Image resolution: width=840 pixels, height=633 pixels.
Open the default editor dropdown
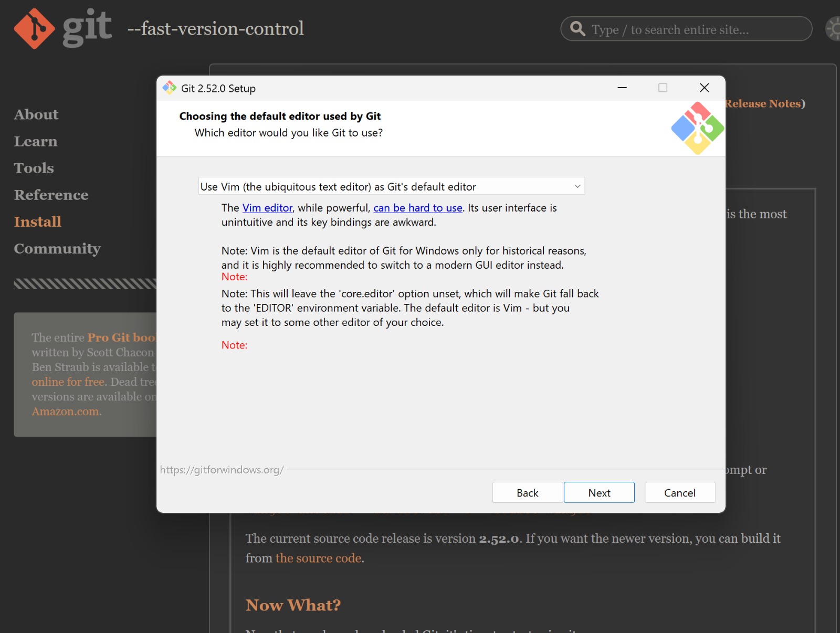392,186
